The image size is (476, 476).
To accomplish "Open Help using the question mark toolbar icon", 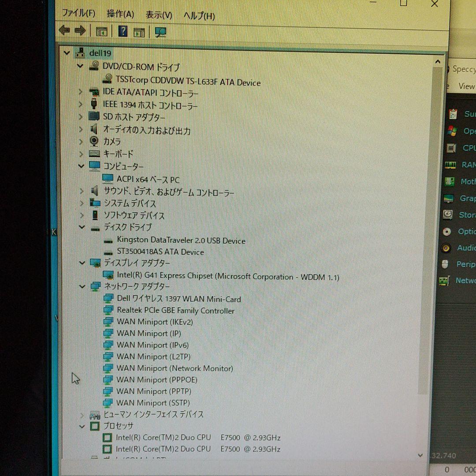I will pos(123,30).
